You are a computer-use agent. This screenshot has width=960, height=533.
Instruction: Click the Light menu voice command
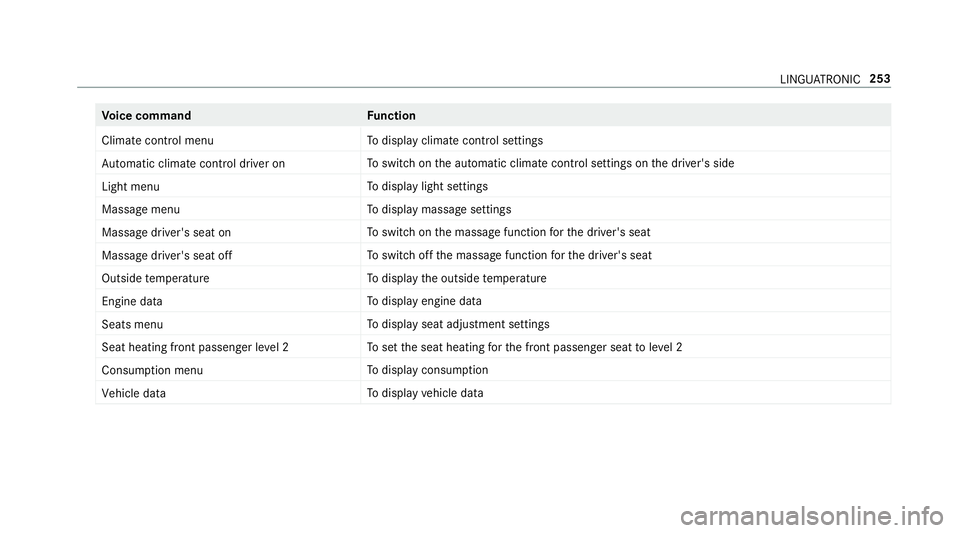click(130, 187)
